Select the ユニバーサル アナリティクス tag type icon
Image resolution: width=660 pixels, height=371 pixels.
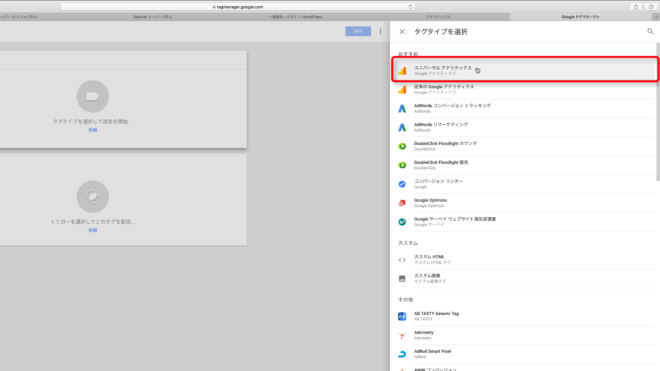pos(402,71)
